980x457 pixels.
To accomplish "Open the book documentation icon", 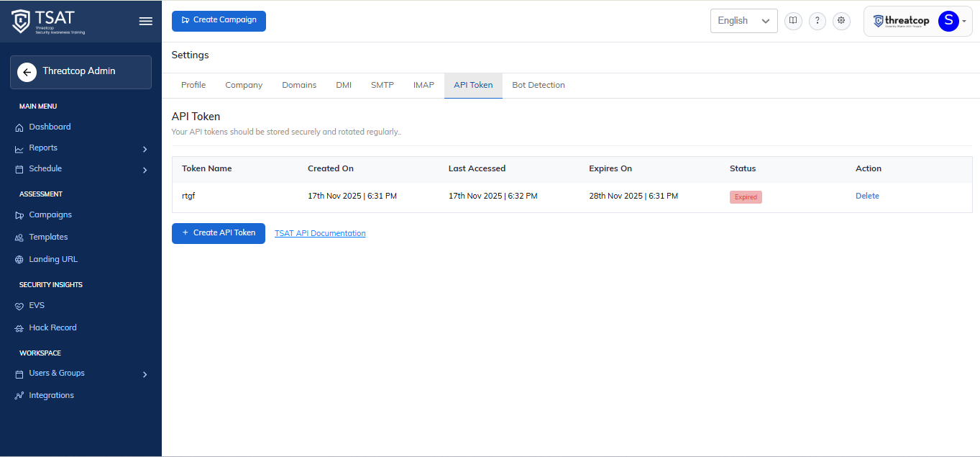I will [793, 21].
